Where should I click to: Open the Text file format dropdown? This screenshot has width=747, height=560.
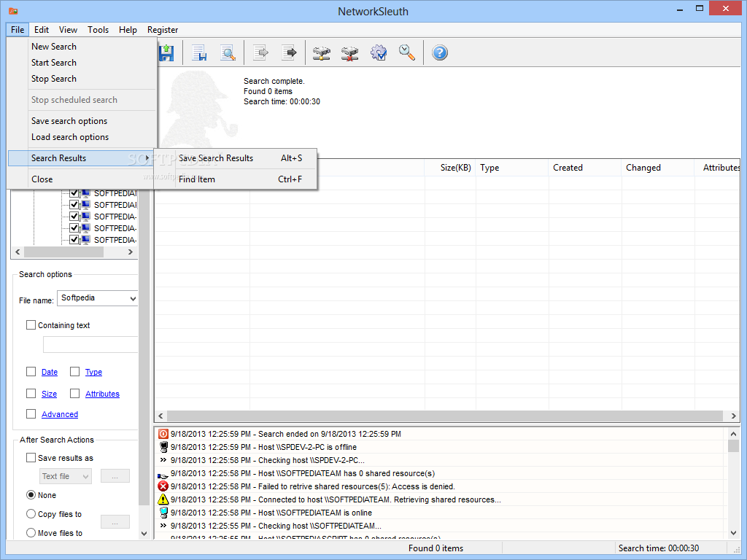tap(86, 476)
